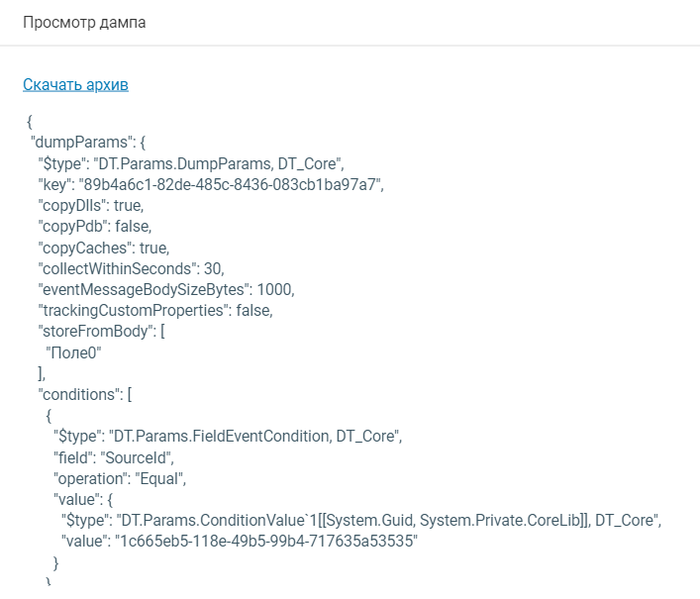
Task: Click the "copyDlls": true line
Action: tap(91, 206)
